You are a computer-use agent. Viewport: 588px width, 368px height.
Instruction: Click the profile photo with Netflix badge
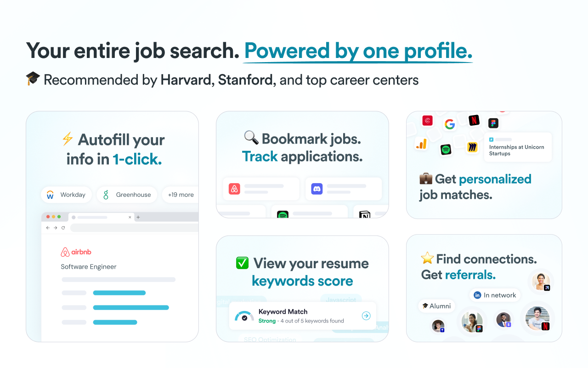click(537, 318)
